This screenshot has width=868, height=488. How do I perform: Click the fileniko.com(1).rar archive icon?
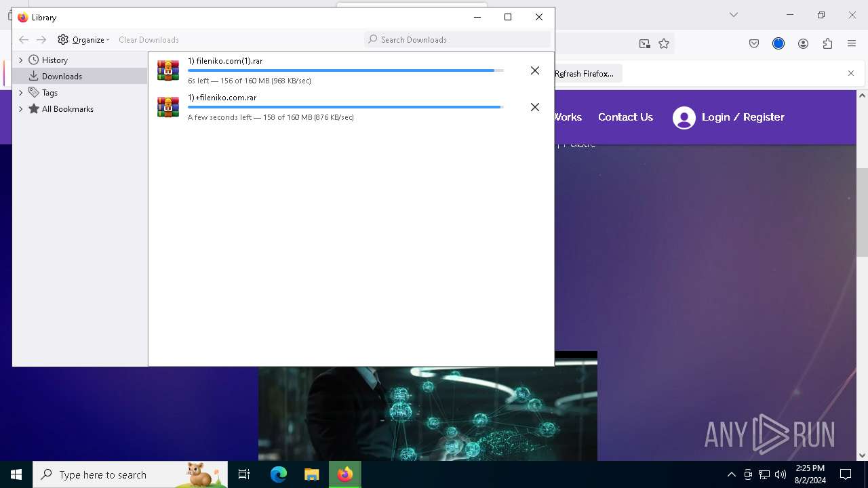(168, 70)
